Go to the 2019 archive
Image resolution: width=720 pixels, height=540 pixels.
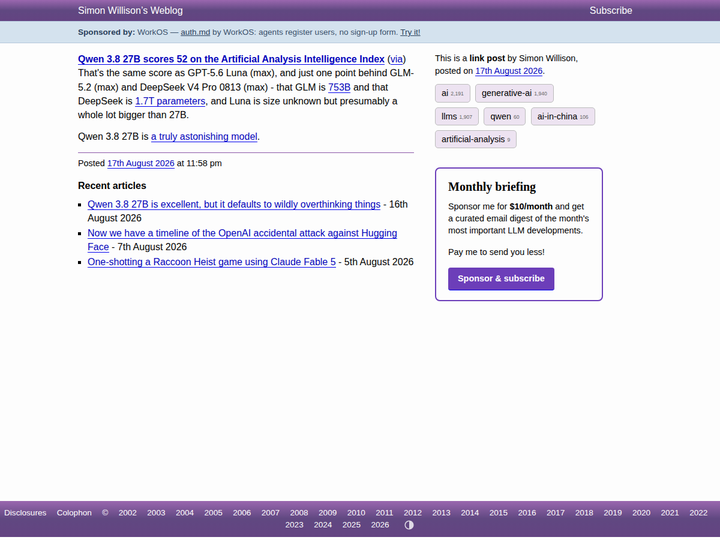[x=613, y=513]
